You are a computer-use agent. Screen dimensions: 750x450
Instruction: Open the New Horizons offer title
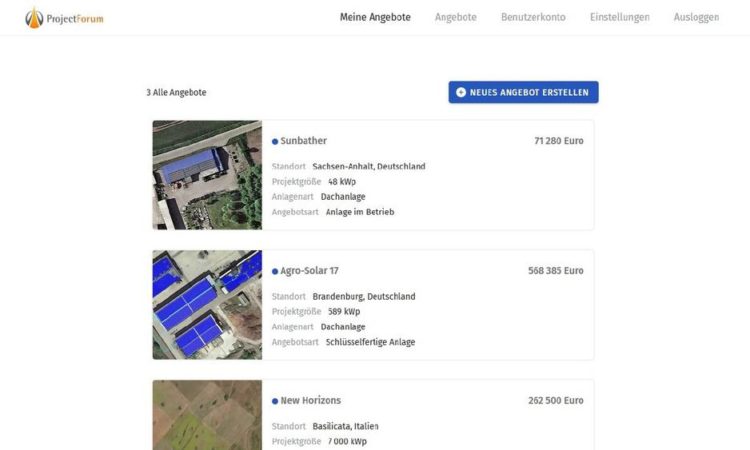pos(310,400)
